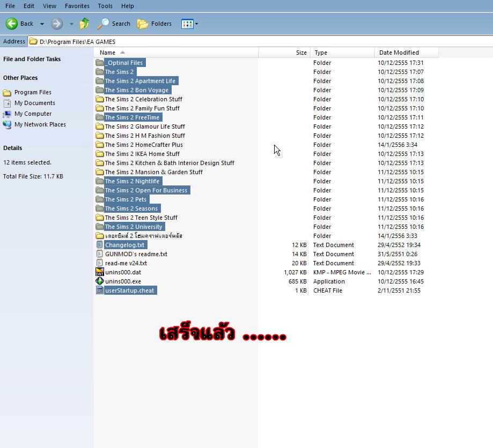Screen dimensions: 493x448
Task: Select The Sims 2 Bon Voyage folder icon
Action: point(100,90)
